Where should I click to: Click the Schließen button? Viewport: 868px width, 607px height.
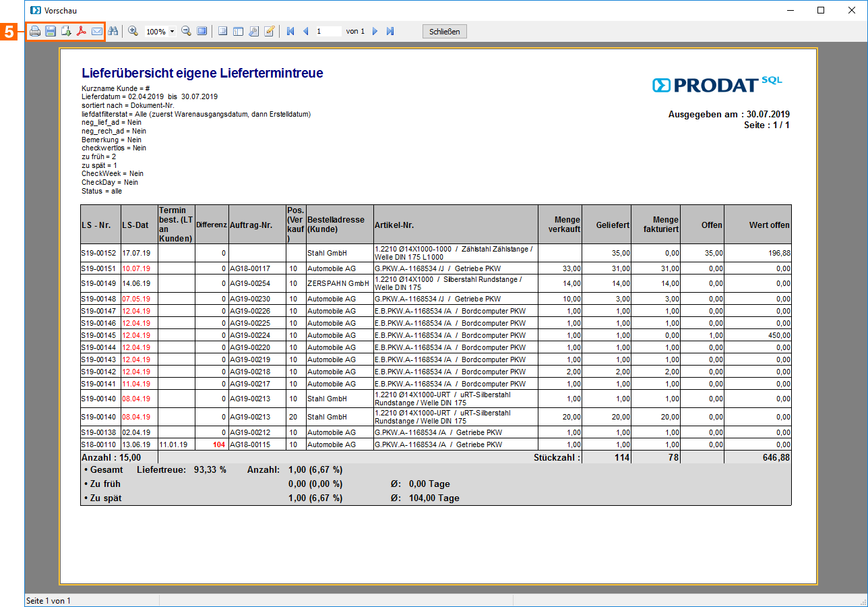click(x=445, y=31)
